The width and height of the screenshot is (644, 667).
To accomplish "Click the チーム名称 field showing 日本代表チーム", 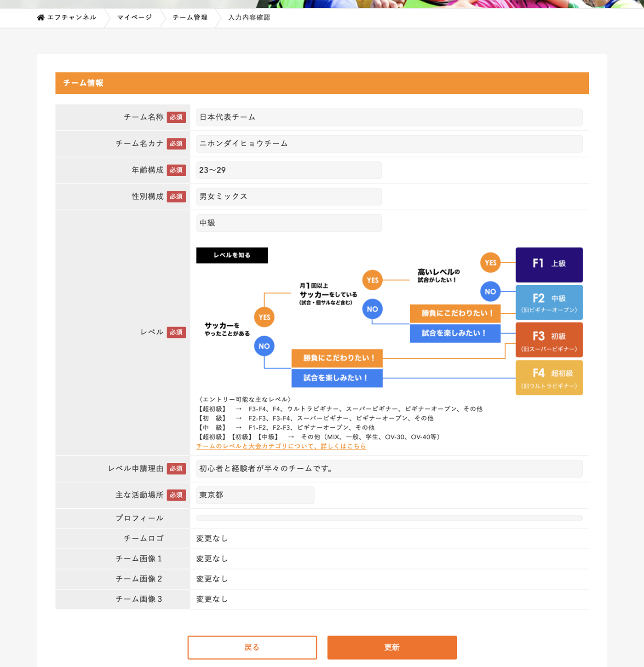I will (x=389, y=117).
